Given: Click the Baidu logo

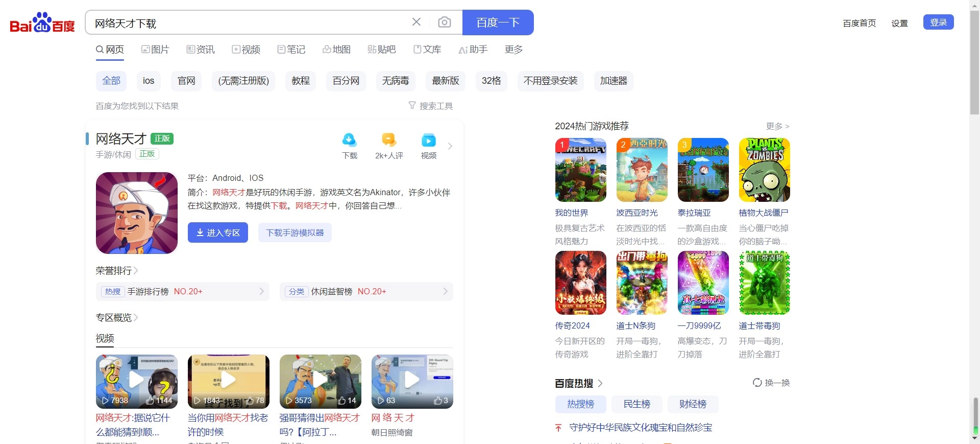Looking at the screenshot, I should (x=42, y=23).
